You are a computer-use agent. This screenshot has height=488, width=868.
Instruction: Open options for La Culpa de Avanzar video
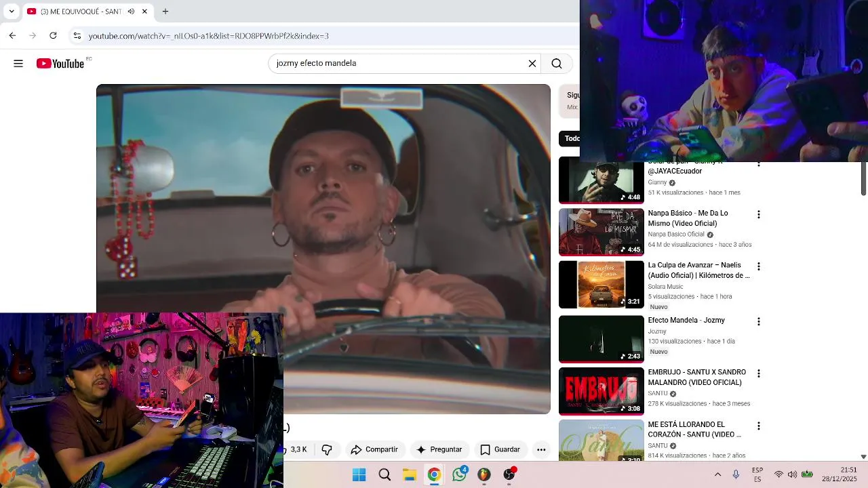tap(759, 266)
